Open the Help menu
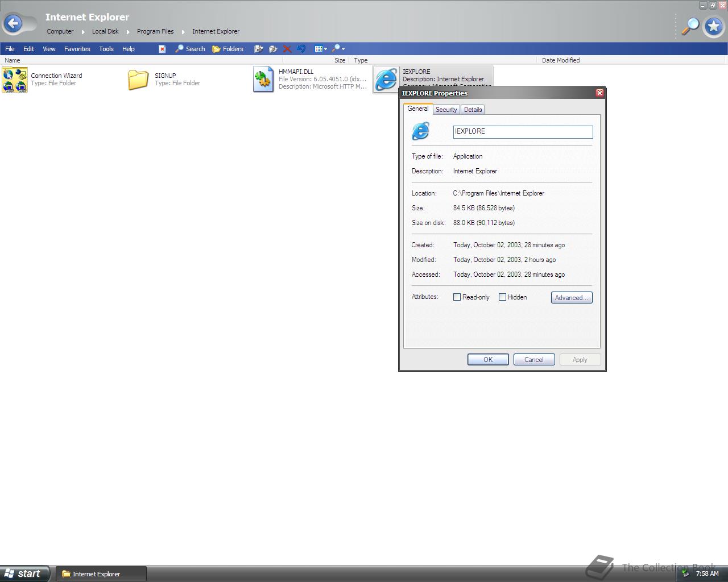The image size is (728, 582). coord(129,49)
